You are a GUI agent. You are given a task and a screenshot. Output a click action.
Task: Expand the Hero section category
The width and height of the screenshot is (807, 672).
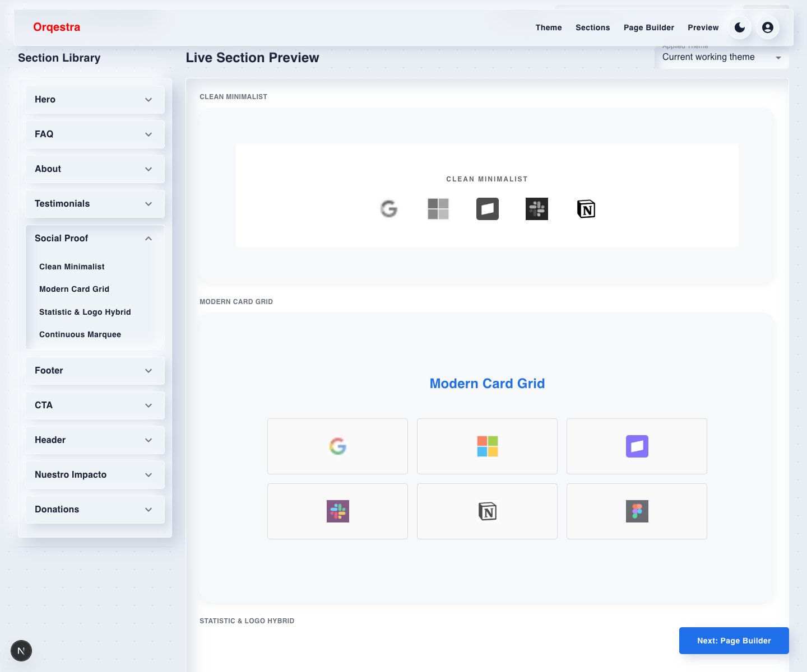click(x=95, y=100)
